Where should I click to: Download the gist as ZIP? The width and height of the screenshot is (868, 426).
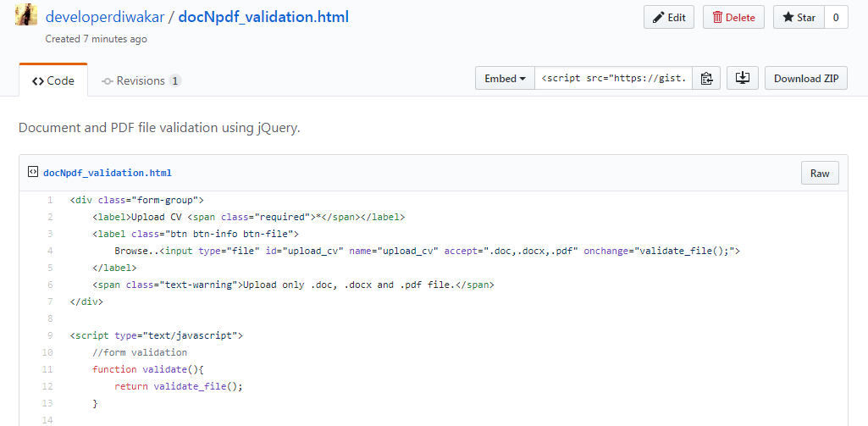coord(806,78)
